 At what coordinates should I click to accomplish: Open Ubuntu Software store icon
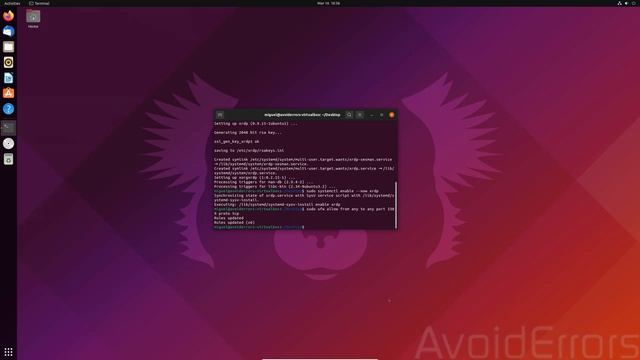(x=9, y=93)
